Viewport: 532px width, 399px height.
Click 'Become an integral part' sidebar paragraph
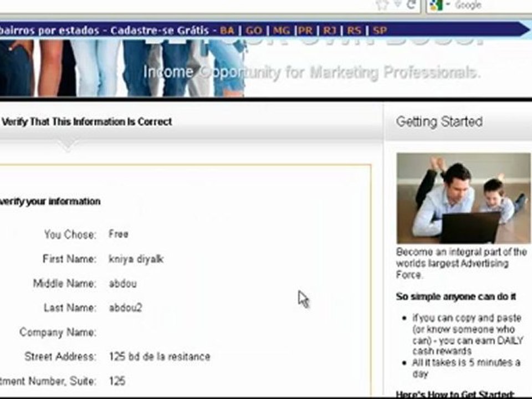tap(462, 263)
